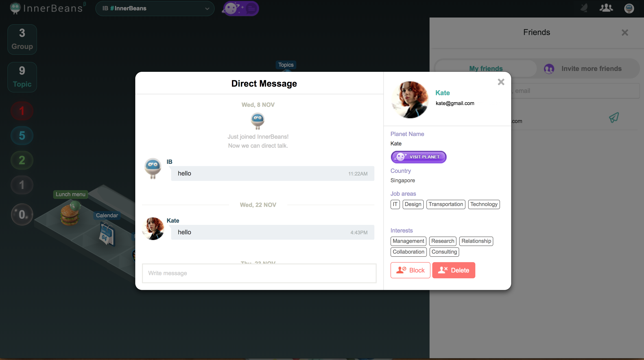Block Kate using the Block button
Viewport: 644px width, 360px height.
coord(410,270)
